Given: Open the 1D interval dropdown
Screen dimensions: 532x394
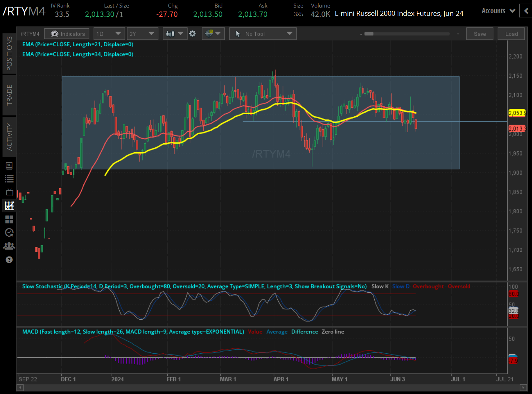Looking at the screenshot, I should [109, 34].
